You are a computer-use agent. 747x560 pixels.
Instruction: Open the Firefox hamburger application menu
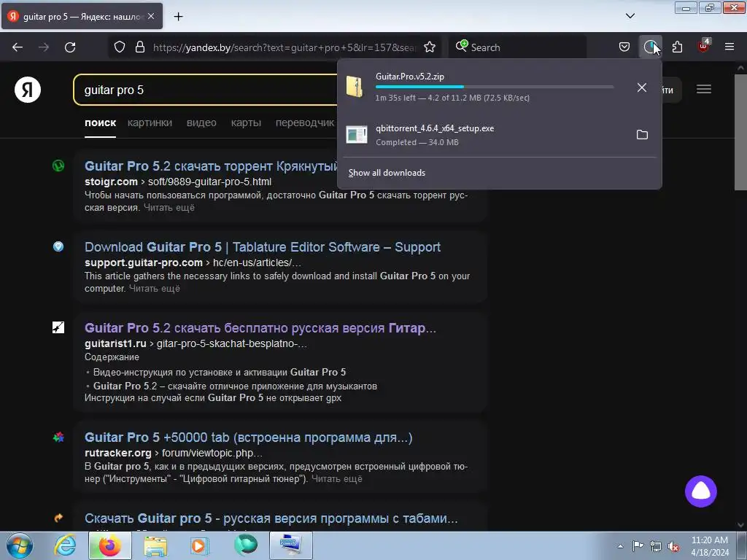pos(729,47)
